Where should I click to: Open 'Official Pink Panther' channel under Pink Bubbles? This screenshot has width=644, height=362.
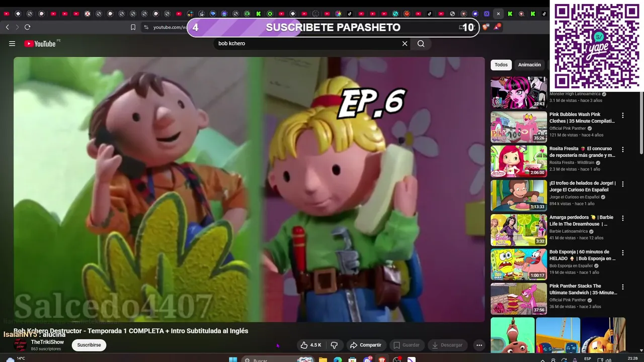[568, 128]
